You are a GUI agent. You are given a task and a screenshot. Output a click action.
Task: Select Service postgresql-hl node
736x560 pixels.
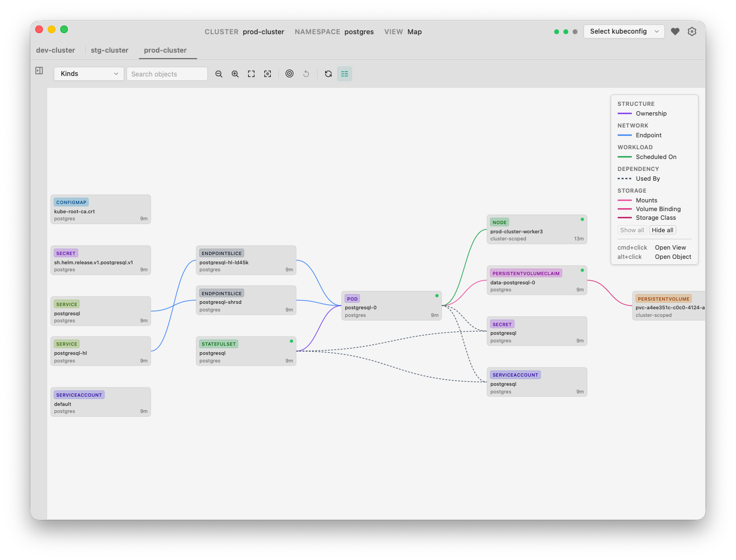pos(101,351)
